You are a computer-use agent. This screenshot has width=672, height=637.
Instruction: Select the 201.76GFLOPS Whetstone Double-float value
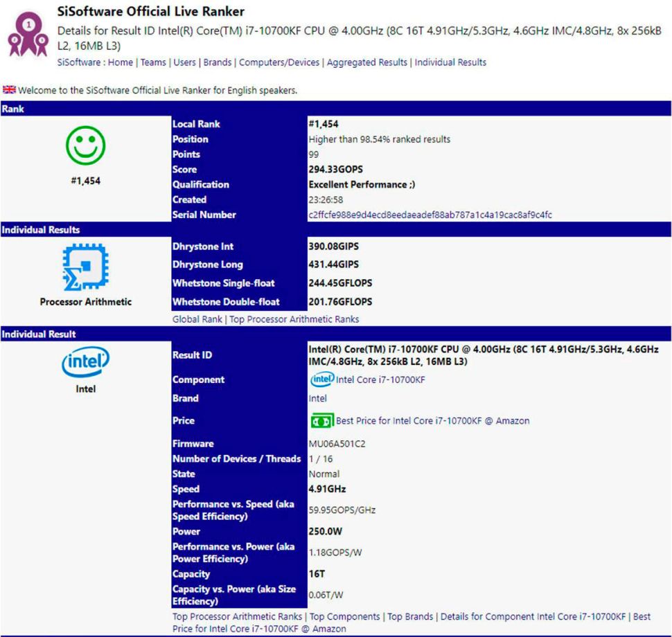340,302
